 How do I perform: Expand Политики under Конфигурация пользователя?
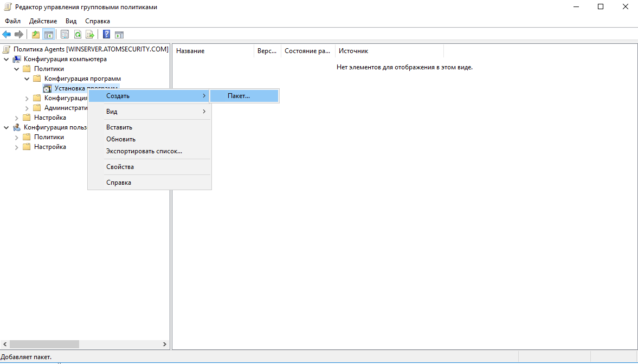17,137
